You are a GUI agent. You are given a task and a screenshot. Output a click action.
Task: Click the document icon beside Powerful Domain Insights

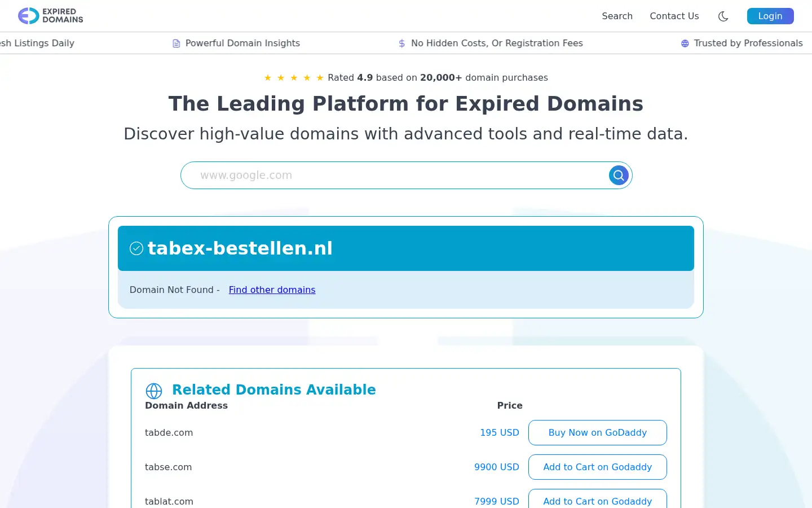[176, 43]
